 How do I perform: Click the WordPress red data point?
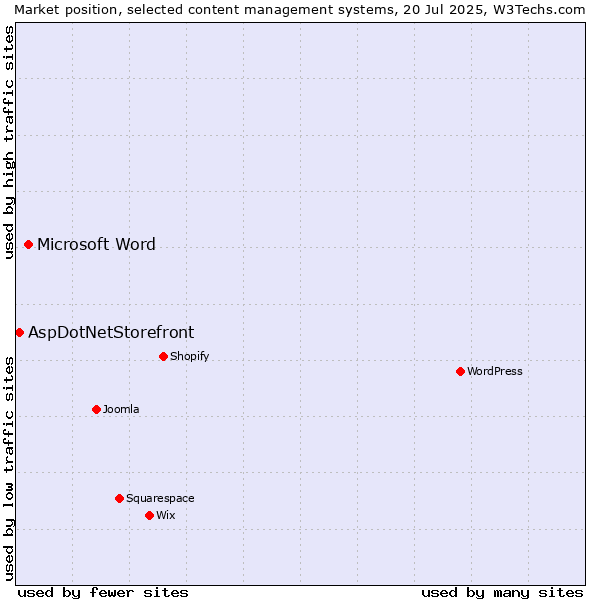tap(460, 372)
